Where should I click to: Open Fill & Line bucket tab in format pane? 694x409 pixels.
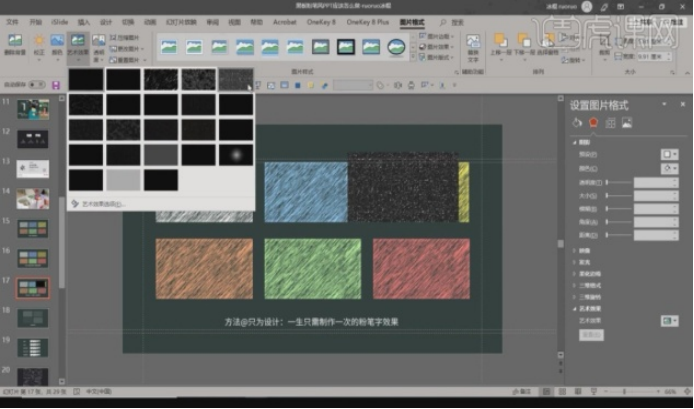pos(577,123)
